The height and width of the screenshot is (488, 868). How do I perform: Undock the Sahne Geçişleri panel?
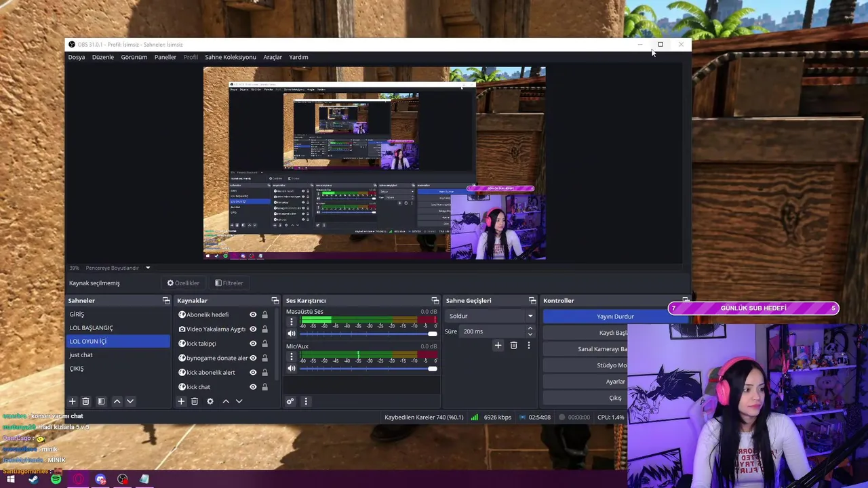click(533, 300)
